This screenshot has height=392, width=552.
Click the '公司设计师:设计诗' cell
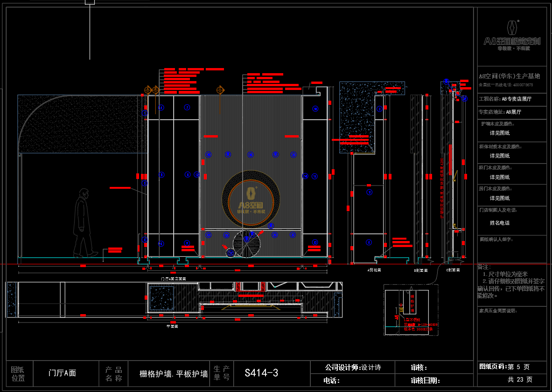click(352, 367)
